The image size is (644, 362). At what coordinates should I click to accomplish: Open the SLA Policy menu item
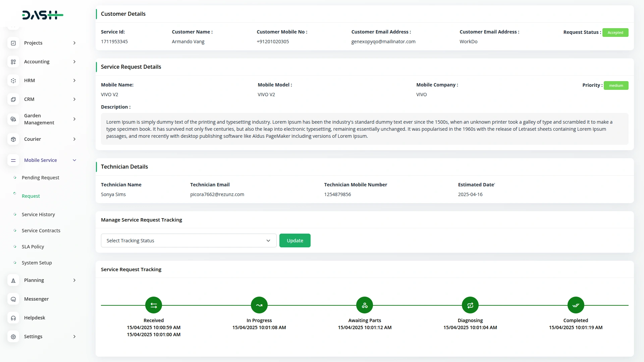pos(33,247)
